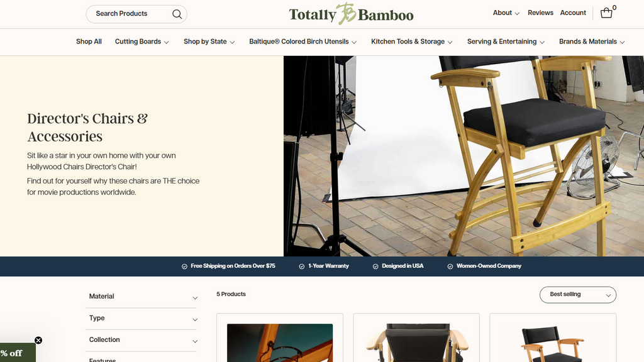
Task: Open the shopping cart icon
Action: (x=606, y=13)
